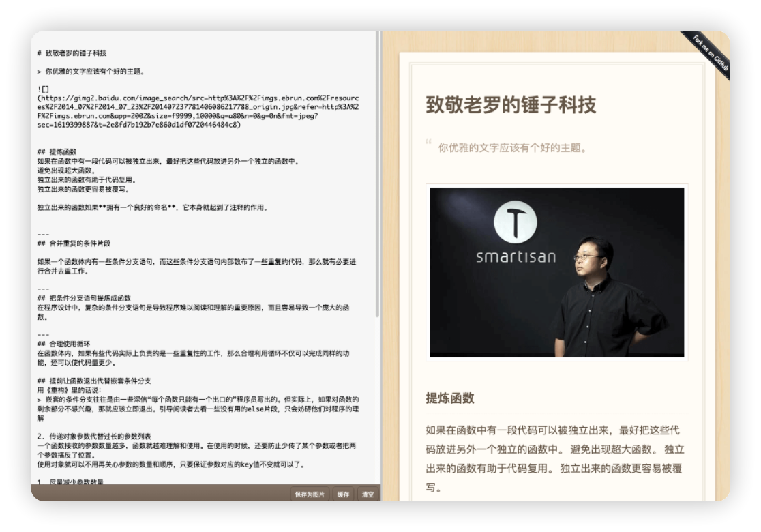The height and width of the screenshot is (532, 761).
Task: Click the quote text 你优雅的文字应该有个好的主题。
Action: click(512, 147)
